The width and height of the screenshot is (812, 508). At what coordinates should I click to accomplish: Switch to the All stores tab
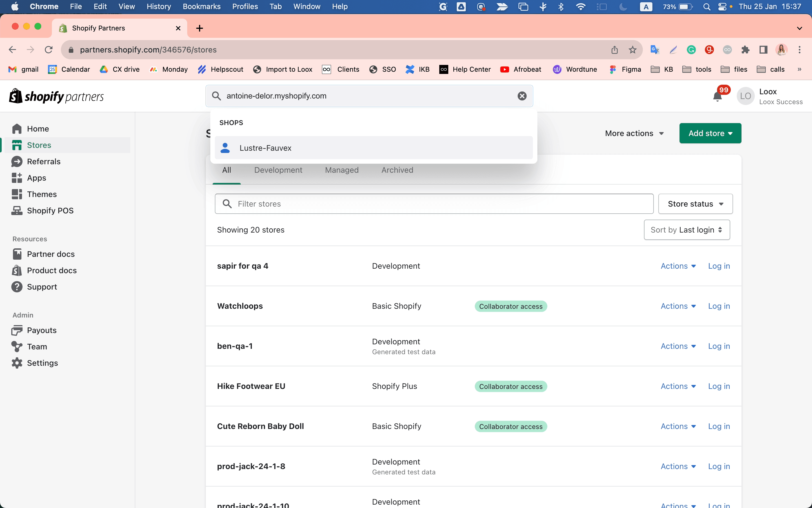click(226, 170)
